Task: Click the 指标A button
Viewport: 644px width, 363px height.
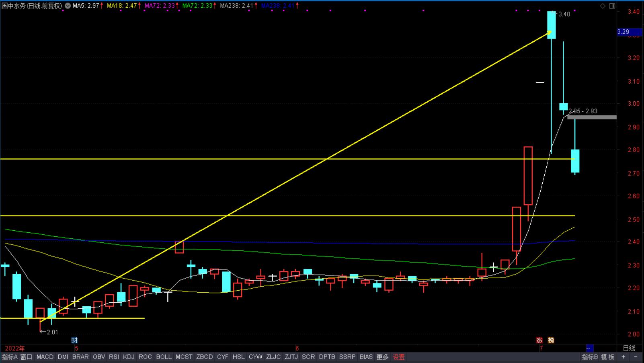Action: [10, 357]
